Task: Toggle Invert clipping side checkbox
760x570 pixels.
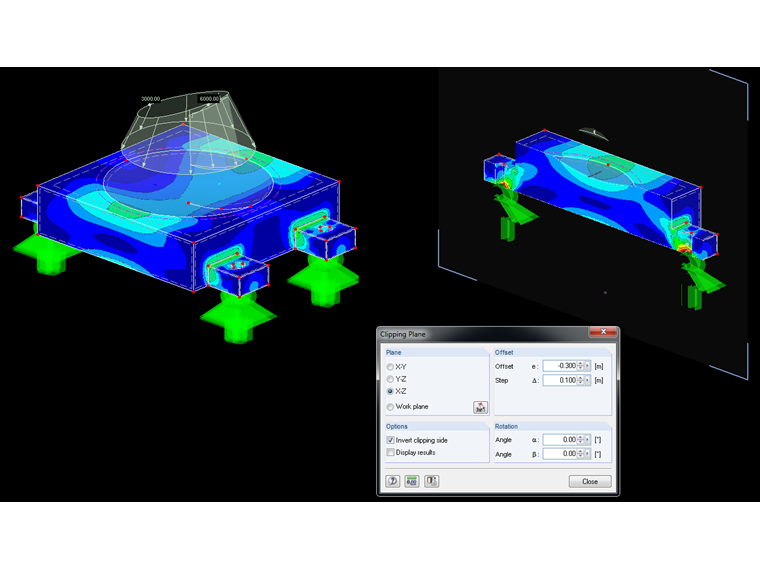Action: [390, 440]
